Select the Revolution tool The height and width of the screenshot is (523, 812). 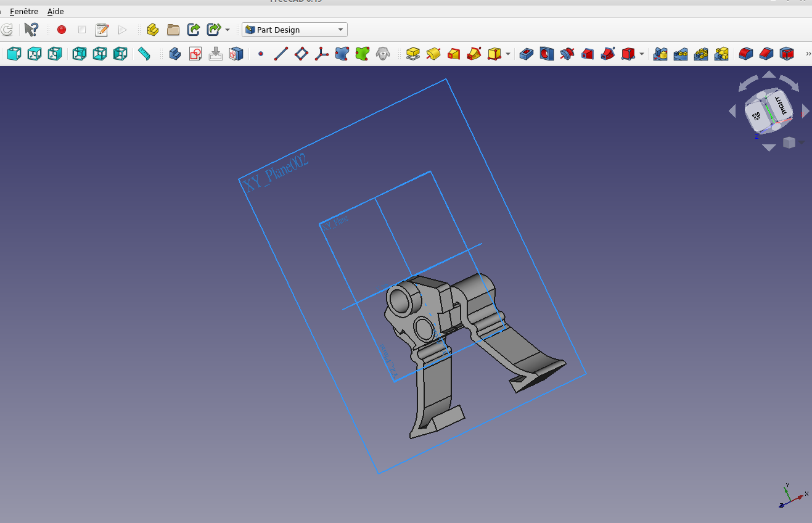(433, 54)
